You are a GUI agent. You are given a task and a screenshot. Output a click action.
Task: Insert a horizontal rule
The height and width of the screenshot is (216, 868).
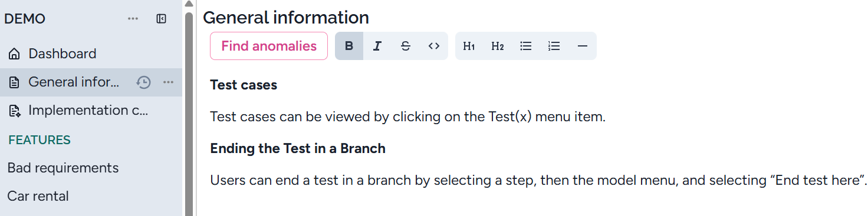click(x=583, y=46)
